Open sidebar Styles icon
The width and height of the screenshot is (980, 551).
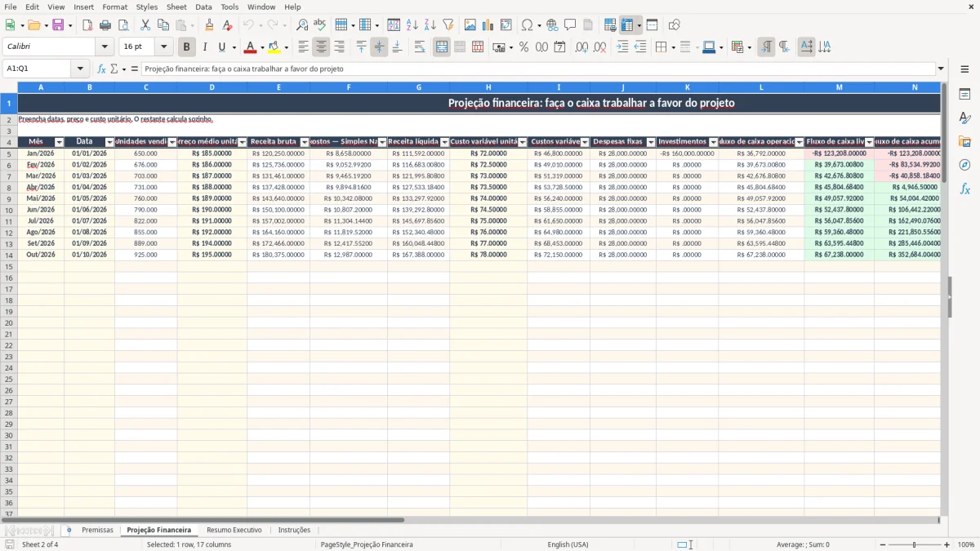tap(964, 118)
